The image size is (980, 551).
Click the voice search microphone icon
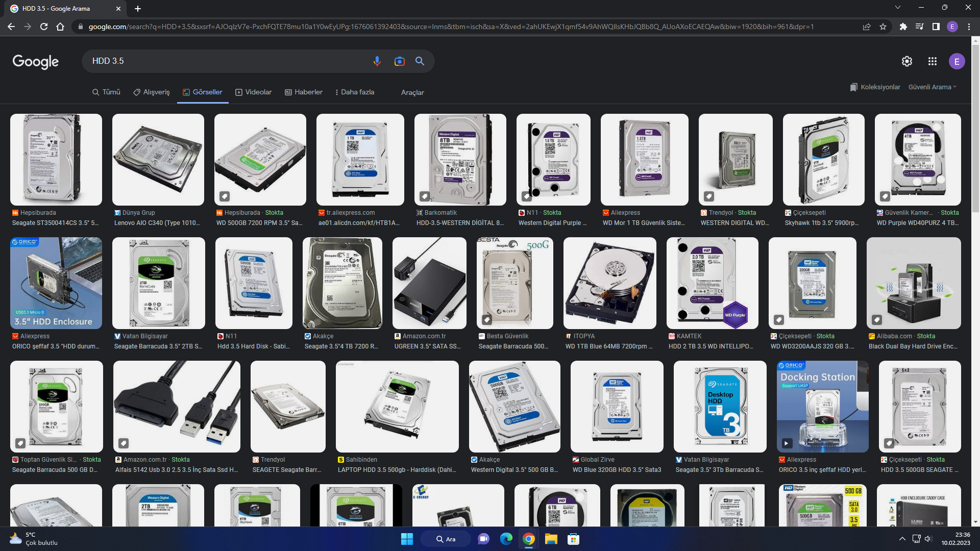click(377, 61)
